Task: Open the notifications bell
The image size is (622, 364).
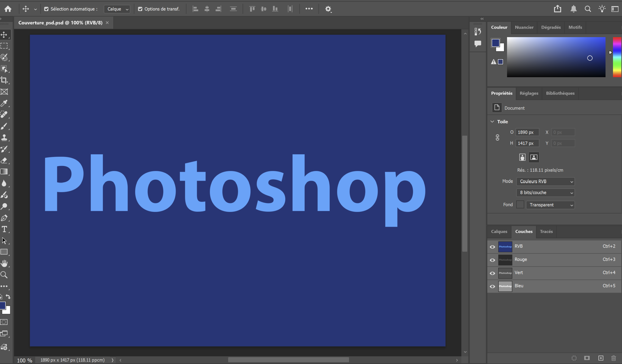Action: 573,9
